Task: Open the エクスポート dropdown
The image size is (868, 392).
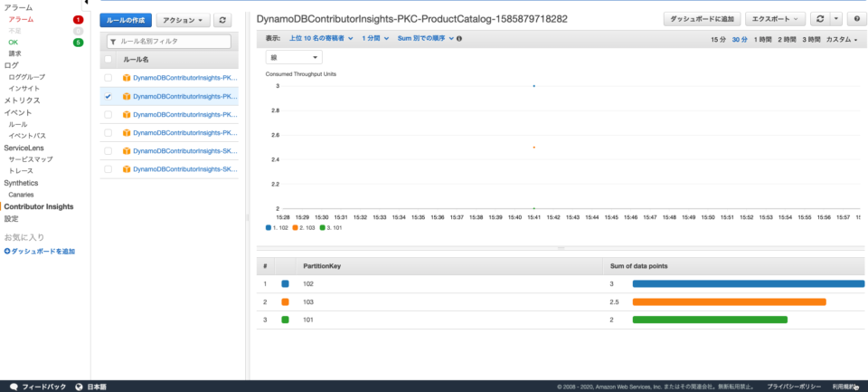Action: 775,19
